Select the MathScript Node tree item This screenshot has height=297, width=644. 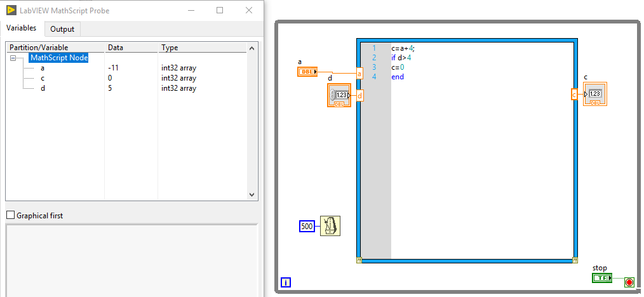[58, 58]
